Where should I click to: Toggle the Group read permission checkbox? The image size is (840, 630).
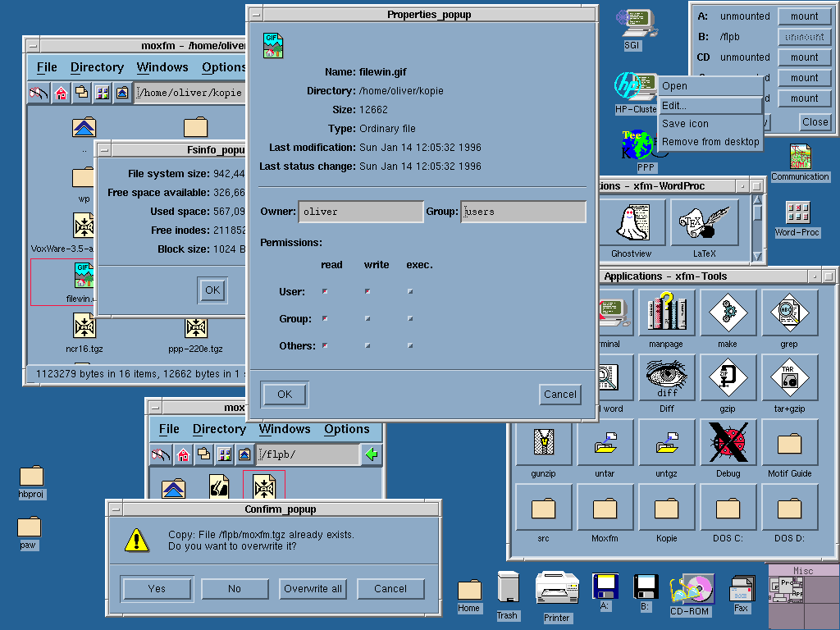(325, 318)
